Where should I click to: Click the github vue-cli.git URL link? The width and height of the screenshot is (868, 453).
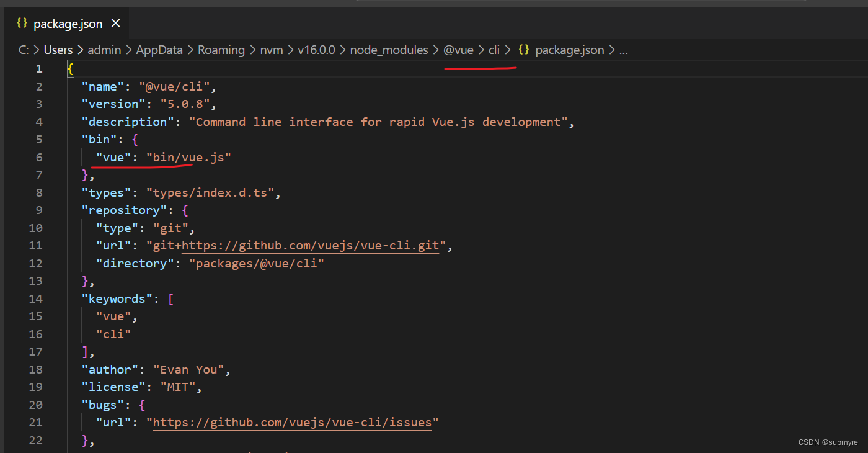point(310,246)
